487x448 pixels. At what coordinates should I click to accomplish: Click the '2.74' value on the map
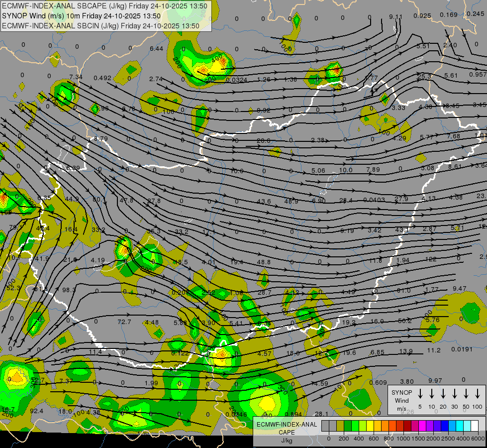click(156, 79)
